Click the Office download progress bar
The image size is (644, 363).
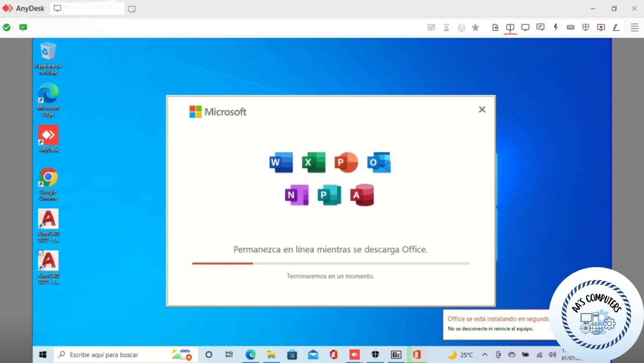pyautogui.click(x=331, y=263)
